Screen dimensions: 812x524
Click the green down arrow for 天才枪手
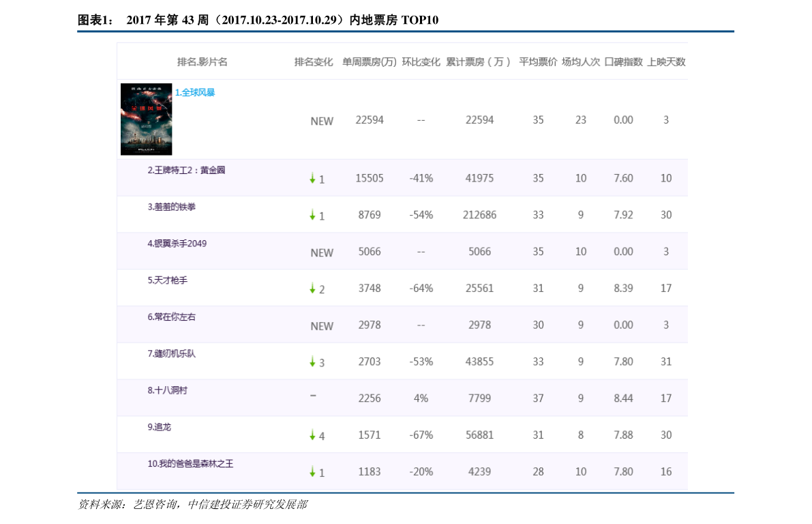[312, 289]
